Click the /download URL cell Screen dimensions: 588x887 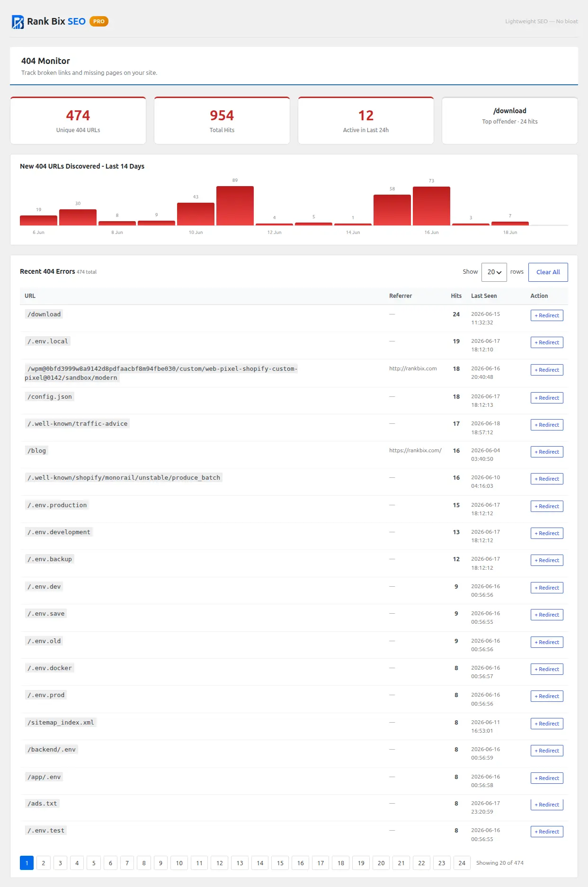pyautogui.click(x=44, y=314)
